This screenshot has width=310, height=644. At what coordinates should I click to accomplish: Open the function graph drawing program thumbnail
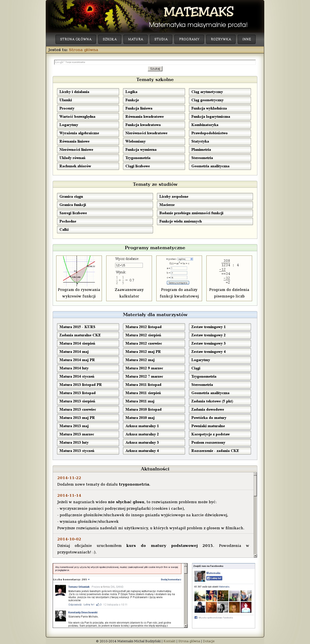[x=79, y=271]
